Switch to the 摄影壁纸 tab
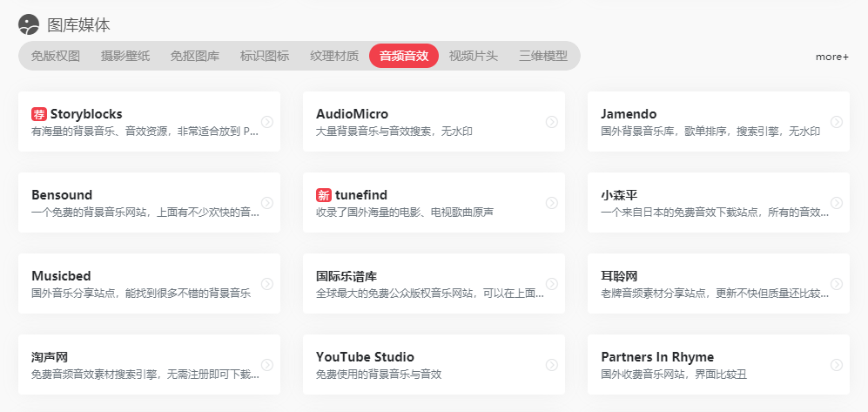Screen dimensions: 868x412 click(x=125, y=56)
